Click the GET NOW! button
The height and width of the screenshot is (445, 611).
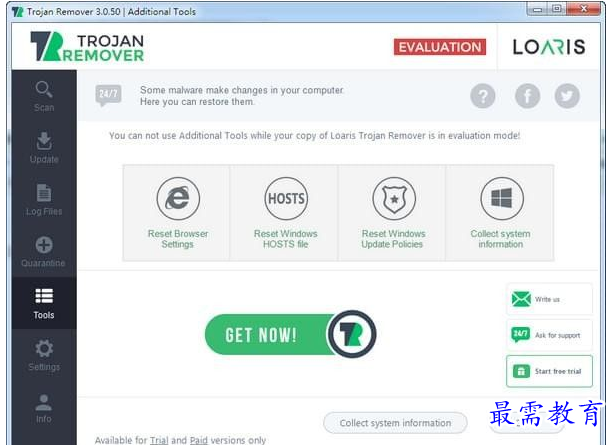[x=290, y=334]
